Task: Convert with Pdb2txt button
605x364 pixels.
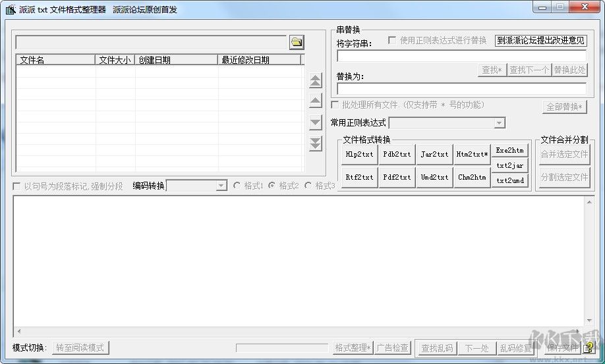Action: tap(397, 155)
